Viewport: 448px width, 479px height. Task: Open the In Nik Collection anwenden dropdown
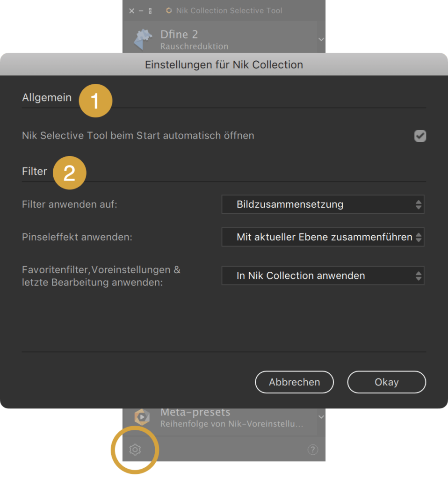click(x=323, y=276)
